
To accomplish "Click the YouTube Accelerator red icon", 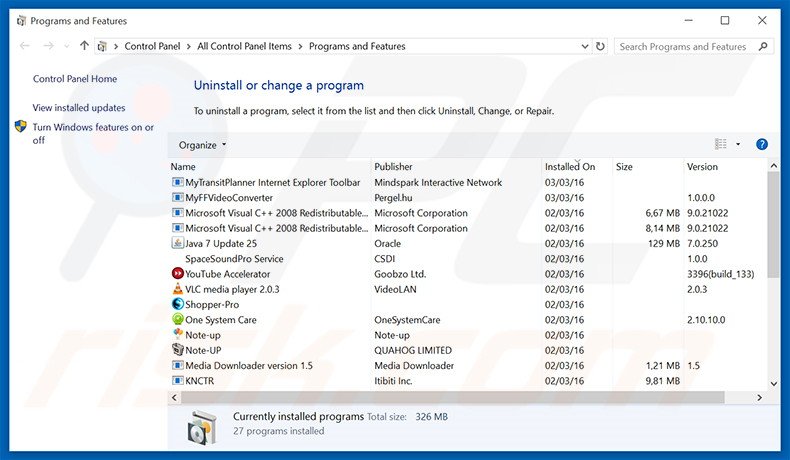I will pos(177,274).
